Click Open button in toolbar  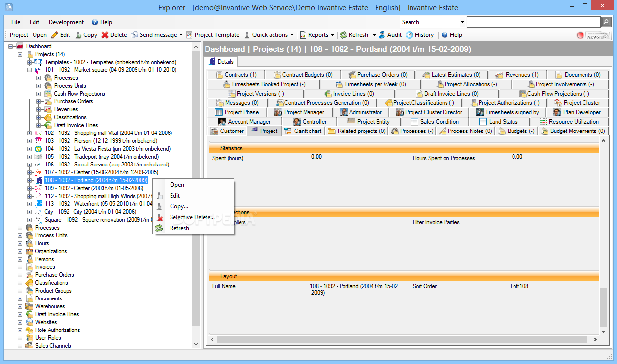pyautogui.click(x=40, y=35)
